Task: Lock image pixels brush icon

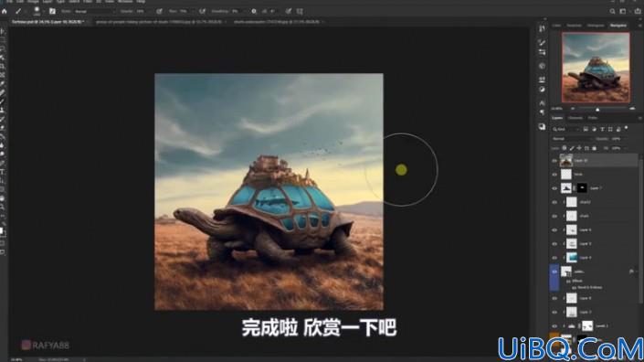Action: [572, 148]
